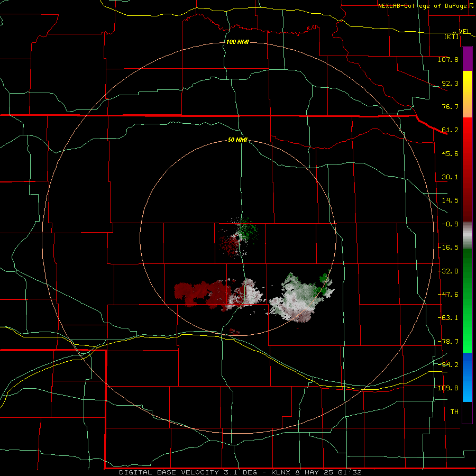Click the green inbound echo near radar center

(x=249, y=229)
